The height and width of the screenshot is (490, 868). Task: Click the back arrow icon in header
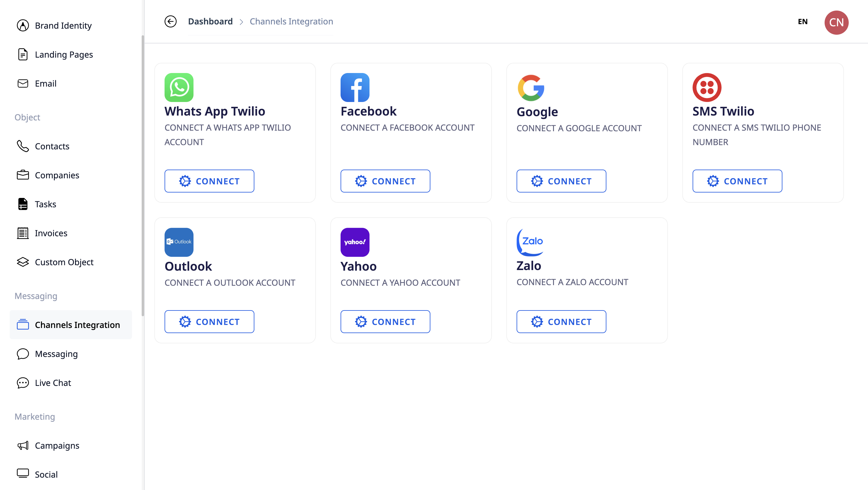pos(171,22)
